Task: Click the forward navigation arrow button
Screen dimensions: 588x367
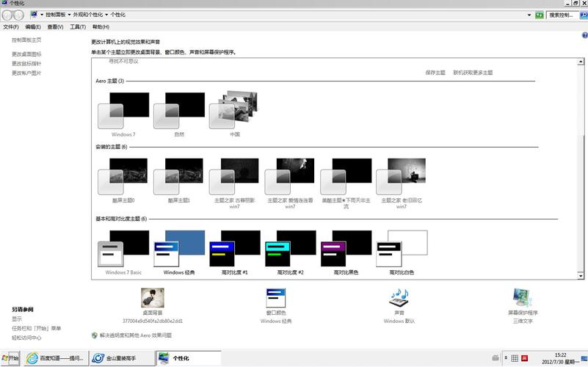Action: pyautogui.click(x=19, y=15)
